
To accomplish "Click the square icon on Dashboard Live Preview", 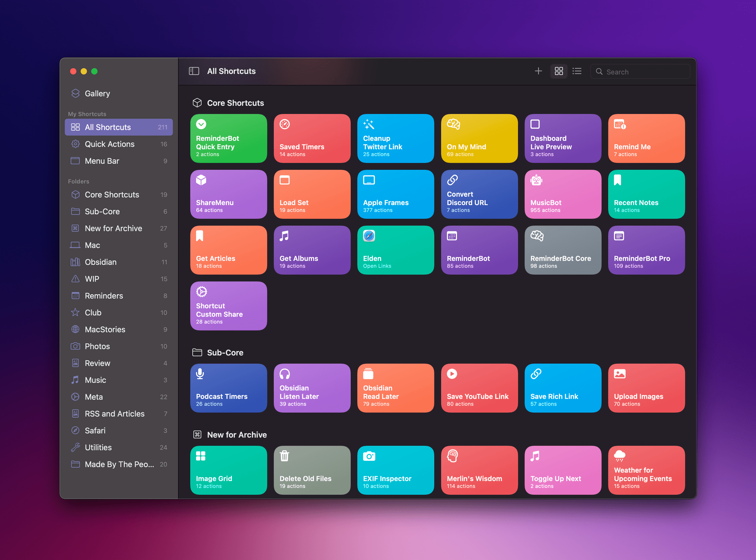I will coord(535,124).
